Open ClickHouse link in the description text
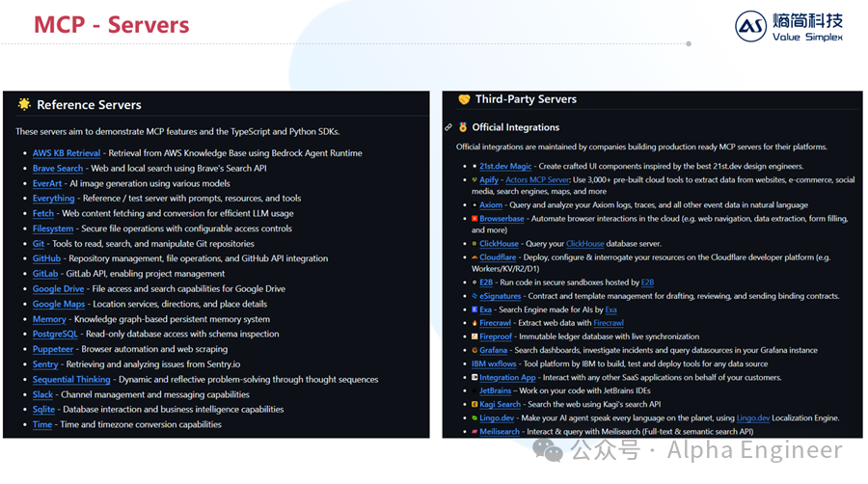This screenshot has width=868, height=484. tap(585, 244)
